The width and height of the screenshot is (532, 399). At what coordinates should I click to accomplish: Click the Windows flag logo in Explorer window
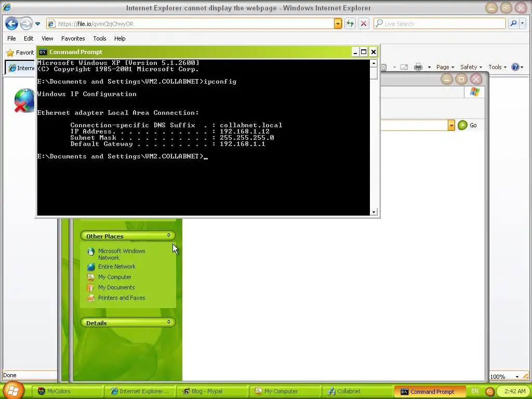tap(474, 92)
